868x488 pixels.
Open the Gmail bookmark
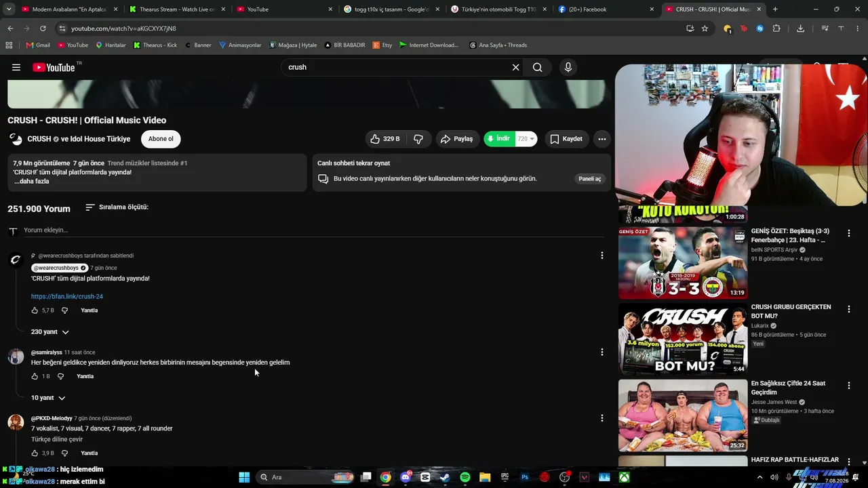(38, 45)
